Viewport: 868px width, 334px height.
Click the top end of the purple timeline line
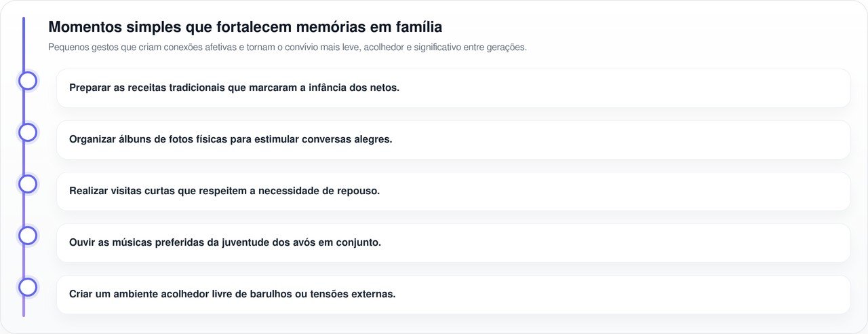coord(24,20)
